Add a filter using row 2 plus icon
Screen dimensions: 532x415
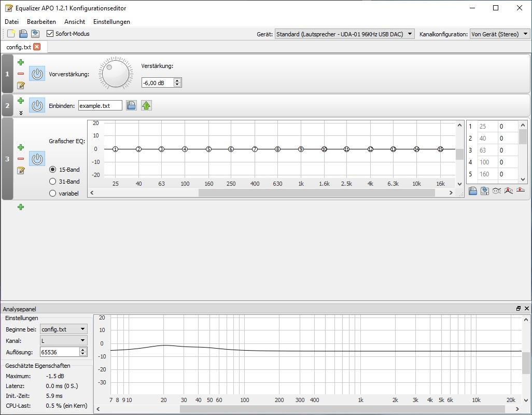[x=21, y=101]
